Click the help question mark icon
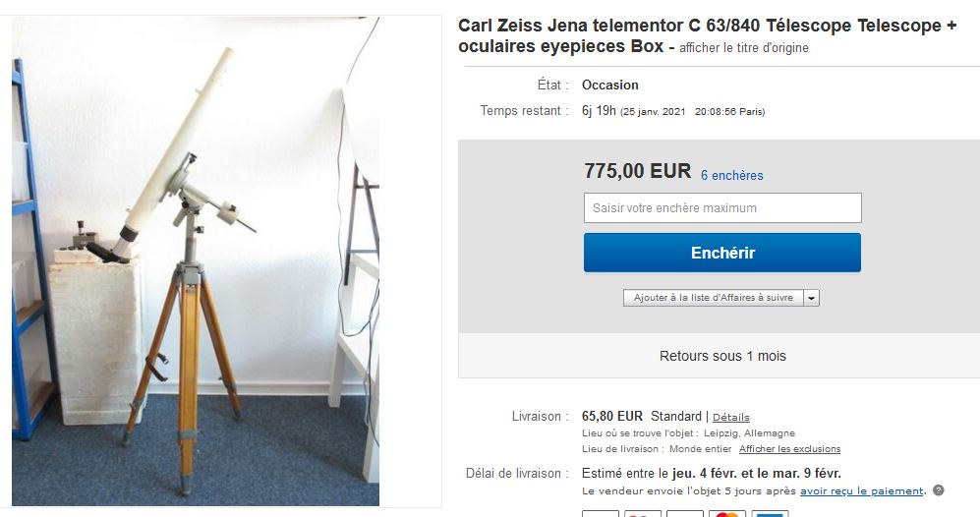 [x=938, y=490]
